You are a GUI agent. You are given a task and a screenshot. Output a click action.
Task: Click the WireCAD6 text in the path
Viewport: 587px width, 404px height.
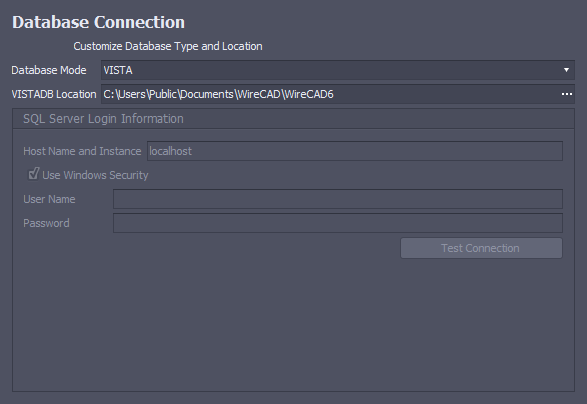click(309, 94)
